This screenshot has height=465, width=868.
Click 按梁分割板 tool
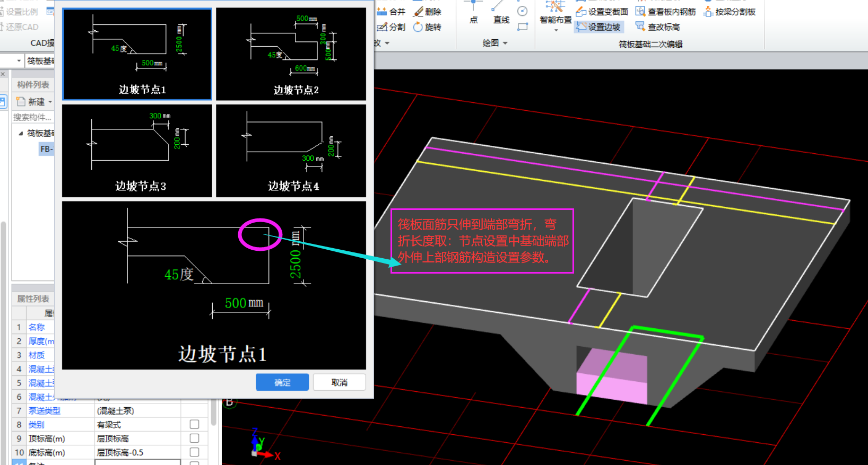click(729, 12)
